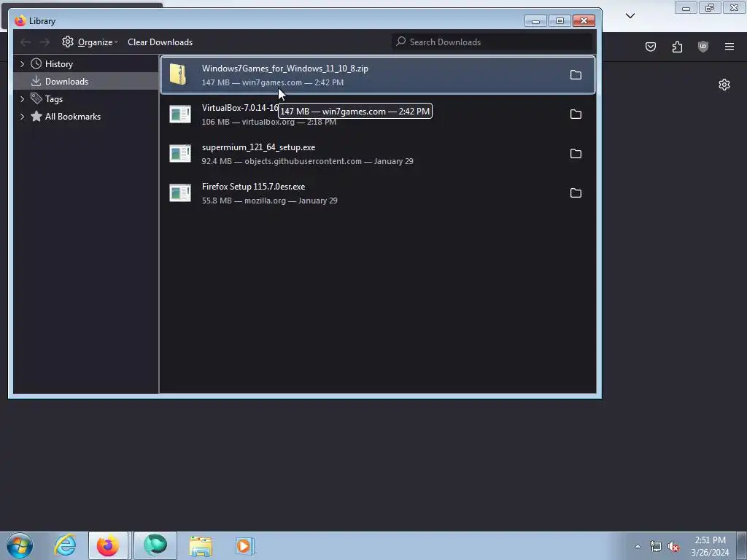Click the Library back arrow

coord(26,42)
